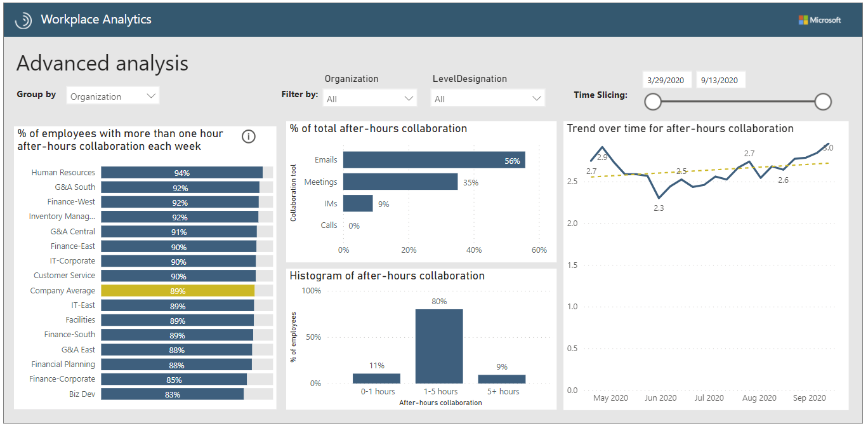The width and height of the screenshot is (868, 428).
Task: Select the IT-East bar
Action: (x=177, y=305)
